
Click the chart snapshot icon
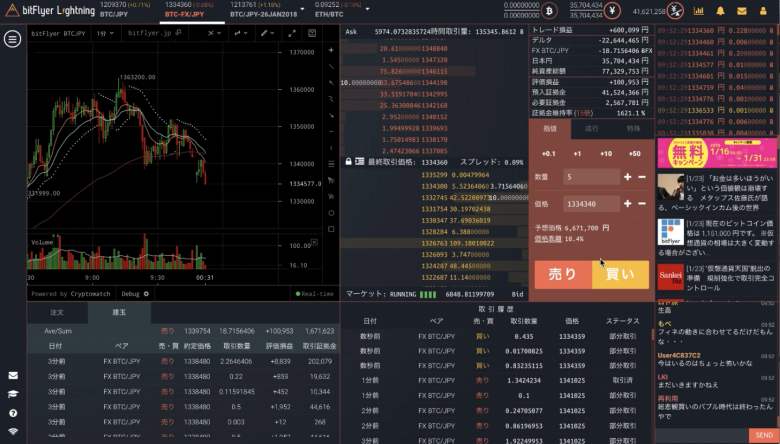click(312, 33)
